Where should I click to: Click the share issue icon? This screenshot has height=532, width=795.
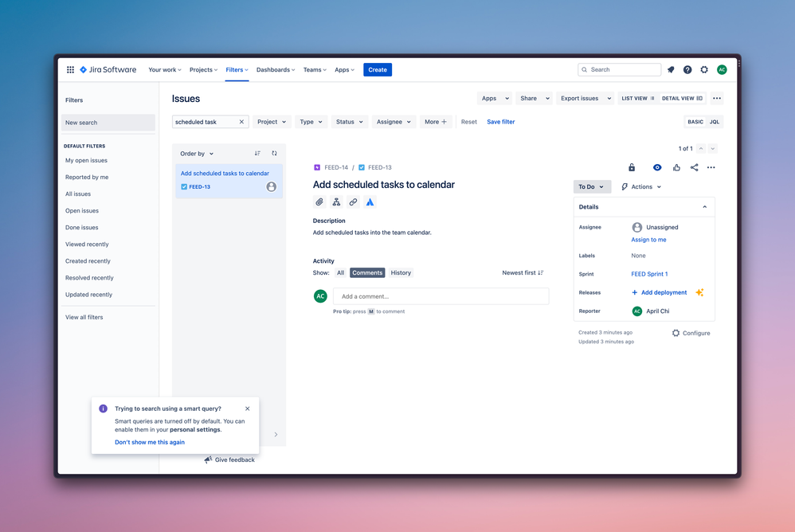tap(694, 167)
